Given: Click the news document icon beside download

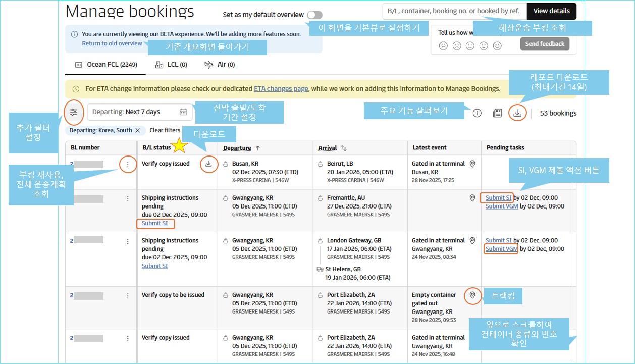Looking at the screenshot, I should 497,113.
